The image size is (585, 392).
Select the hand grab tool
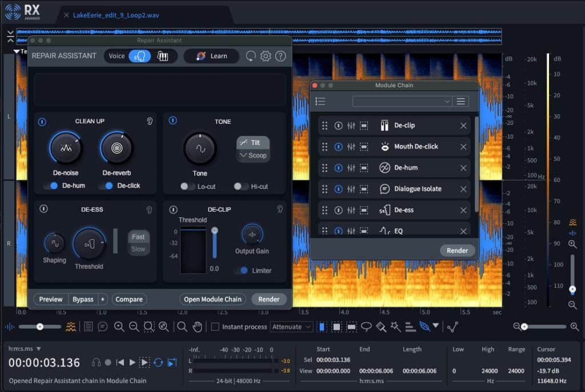coord(197,327)
